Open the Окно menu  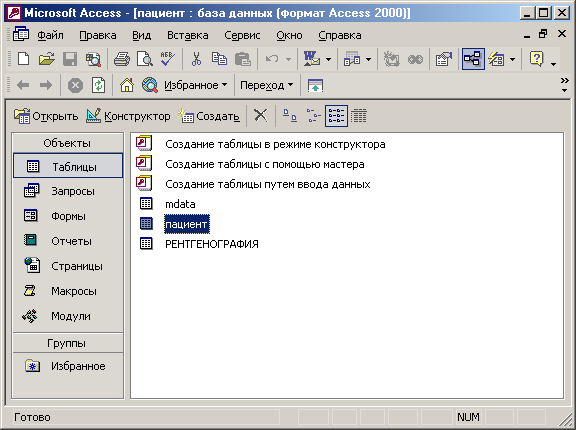coord(289,35)
